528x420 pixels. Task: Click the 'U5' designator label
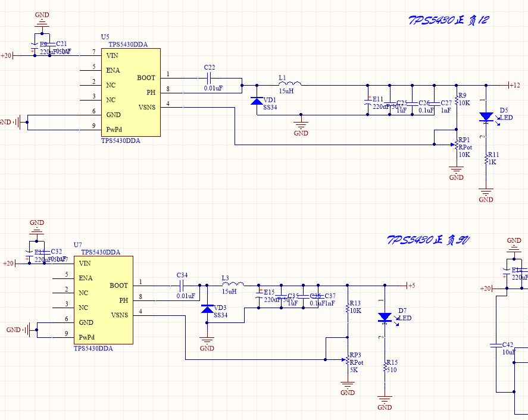[105, 37]
